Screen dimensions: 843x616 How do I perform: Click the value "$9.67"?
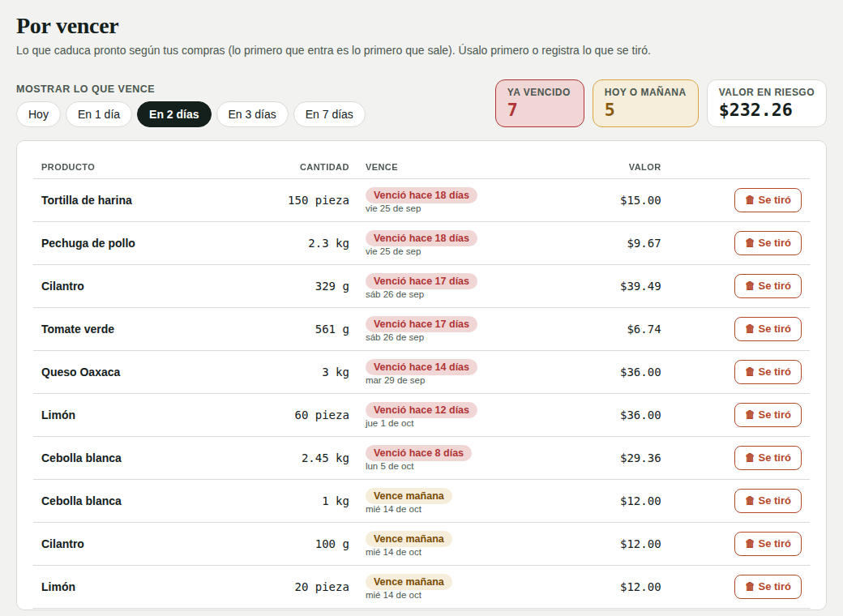(x=644, y=243)
